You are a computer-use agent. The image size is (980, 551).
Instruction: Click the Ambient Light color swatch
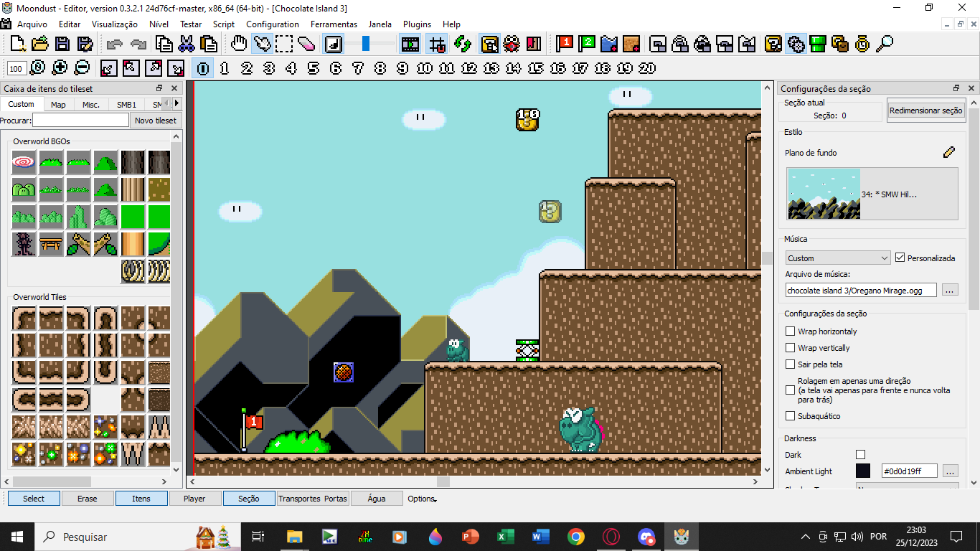(863, 471)
